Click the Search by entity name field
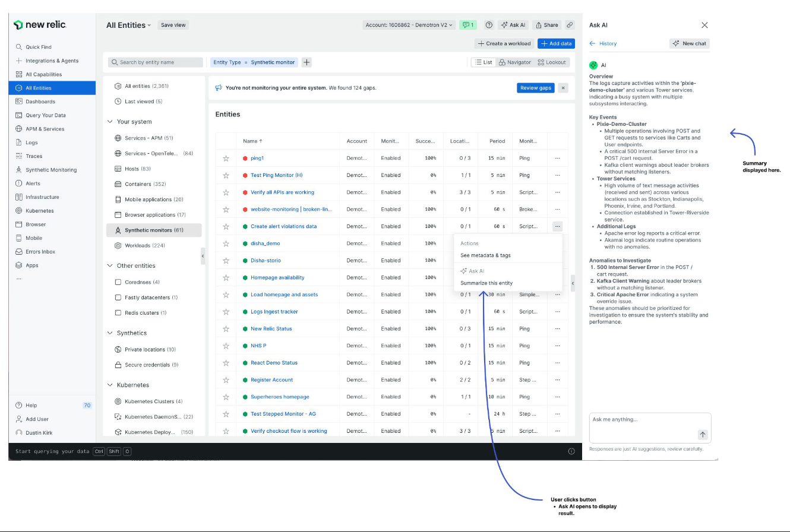This screenshot has height=532, width=790. [x=156, y=62]
